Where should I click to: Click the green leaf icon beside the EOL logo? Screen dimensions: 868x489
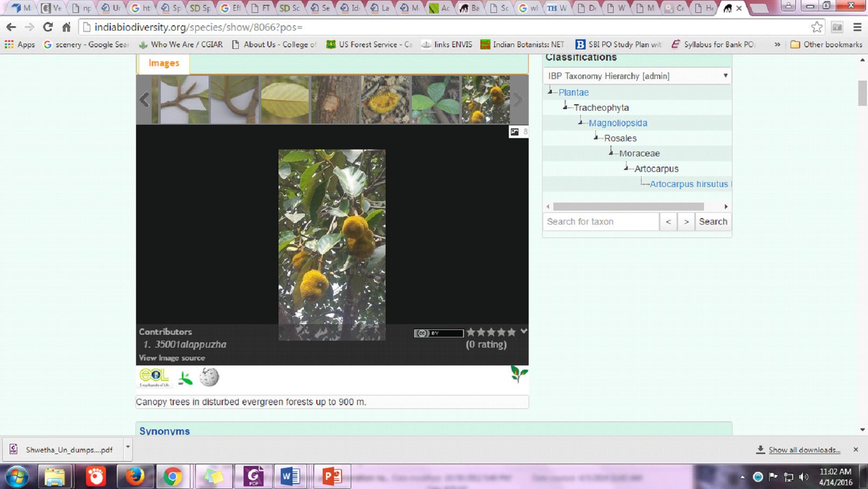[186, 378]
